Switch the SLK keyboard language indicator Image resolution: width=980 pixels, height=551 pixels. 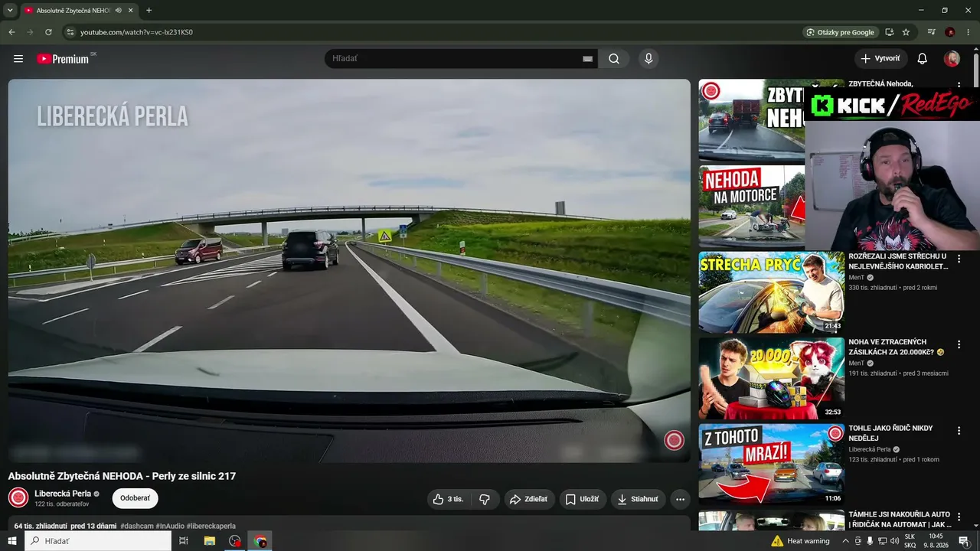[910, 541]
